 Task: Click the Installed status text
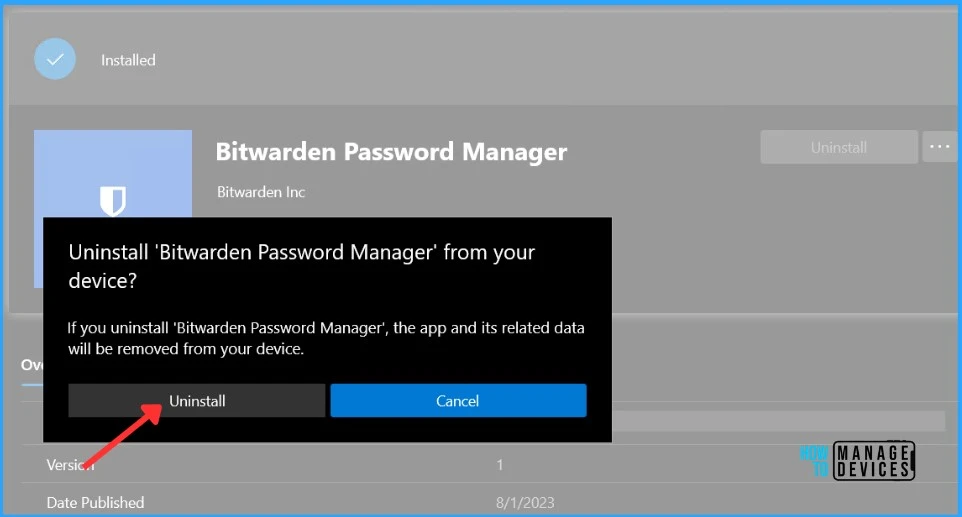point(128,60)
